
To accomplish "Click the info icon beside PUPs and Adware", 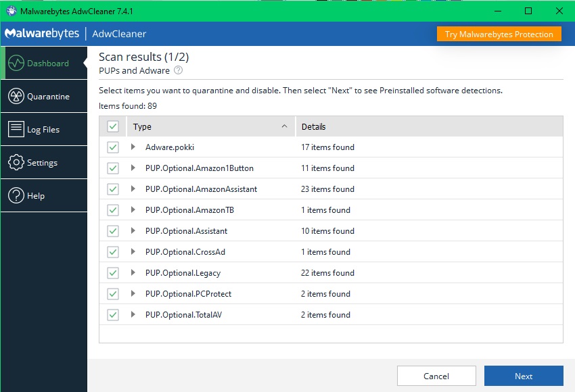I will [x=178, y=70].
